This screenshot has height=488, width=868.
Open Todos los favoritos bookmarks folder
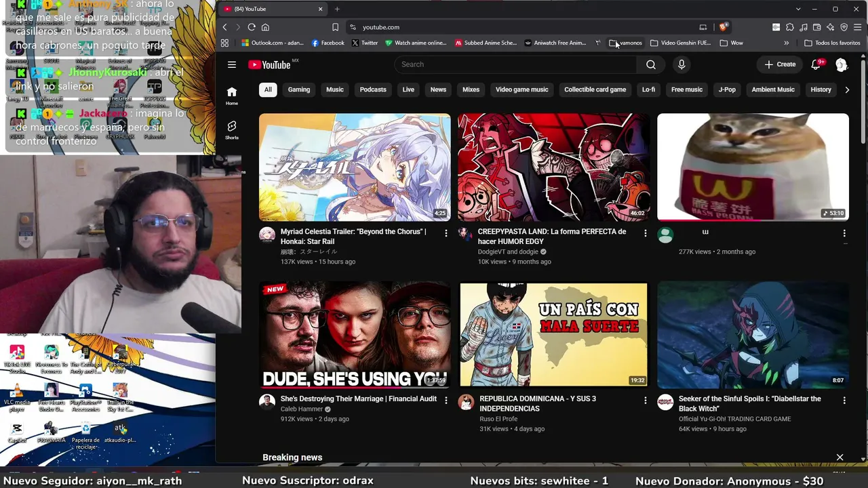click(x=832, y=43)
